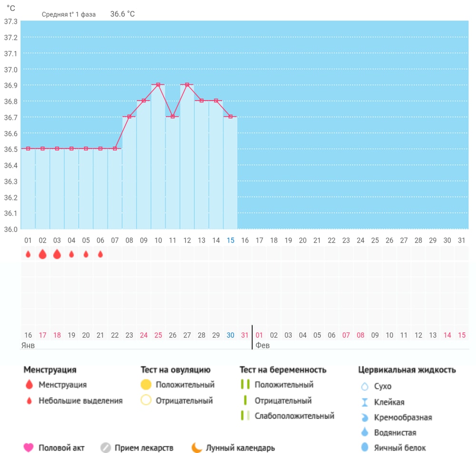
Task: Click the red Менструация legend drop icon
Action: click(x=29, y=384)
